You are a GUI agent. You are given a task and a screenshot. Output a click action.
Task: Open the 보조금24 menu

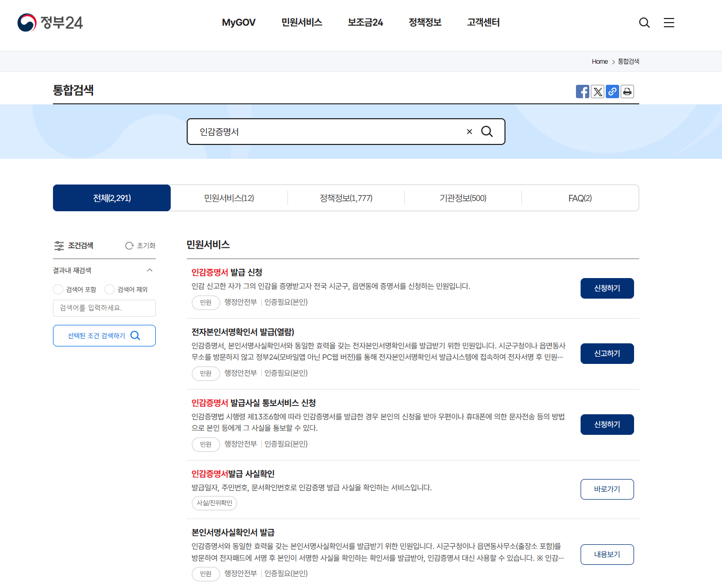[366, 23]
